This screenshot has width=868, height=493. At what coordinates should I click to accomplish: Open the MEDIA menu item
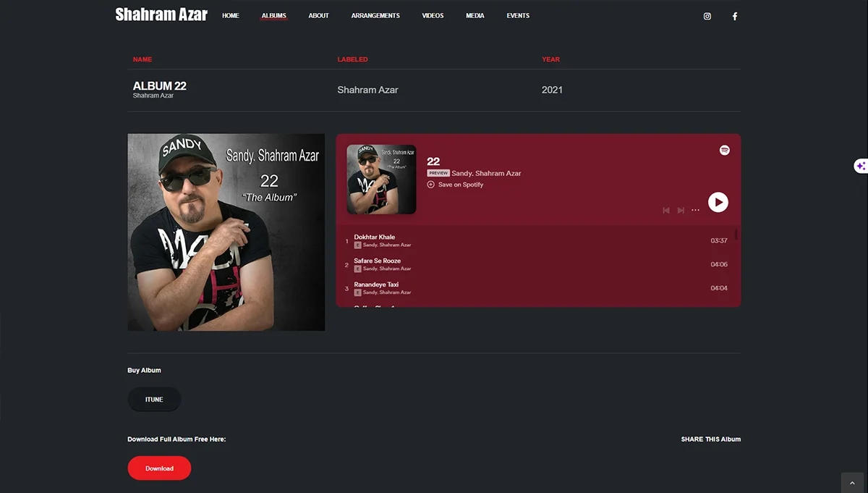[475, 15]
